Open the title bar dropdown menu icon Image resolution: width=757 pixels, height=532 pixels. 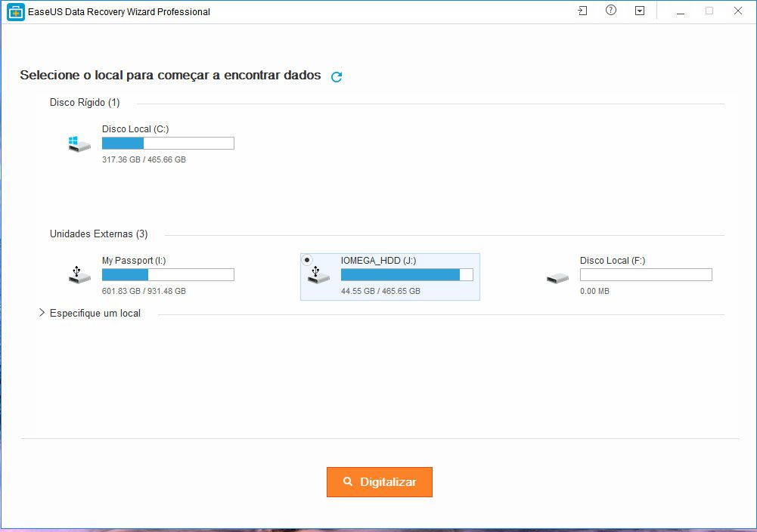click(640, 11)
